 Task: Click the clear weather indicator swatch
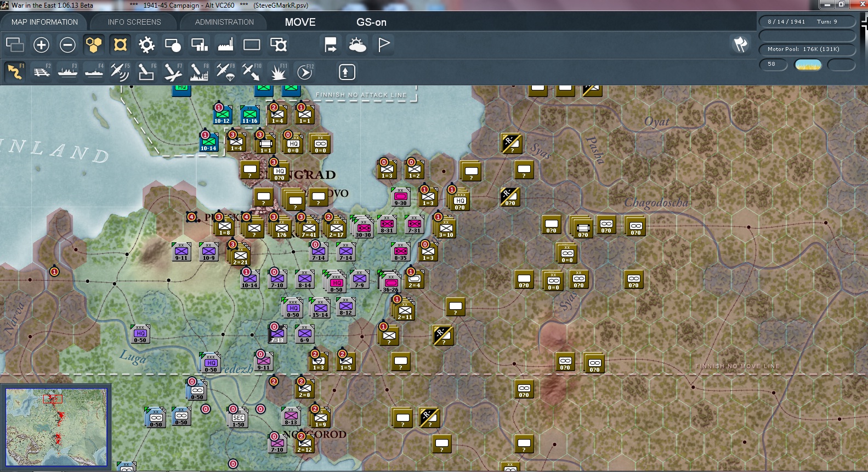808,65
